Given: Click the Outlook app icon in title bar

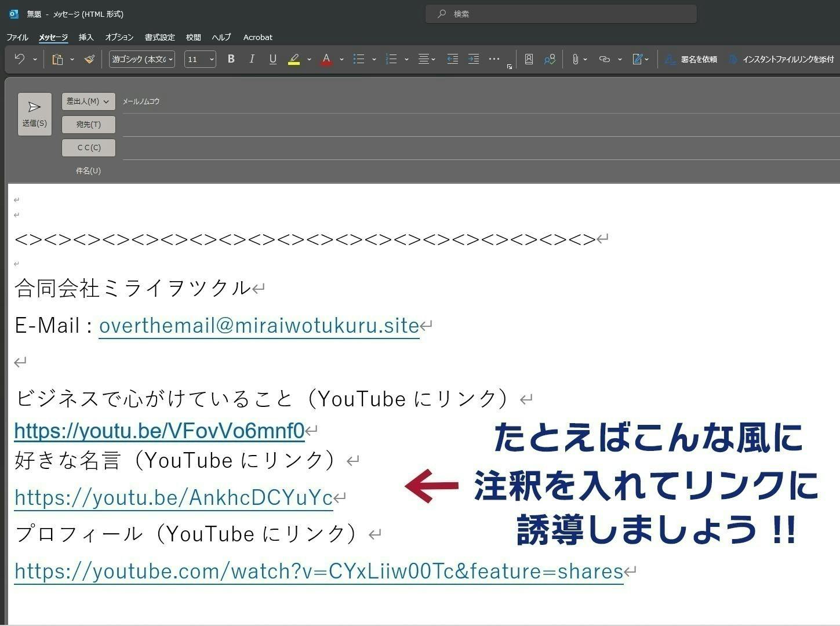Looking at the screenshot, I should (x=13, y=14).
